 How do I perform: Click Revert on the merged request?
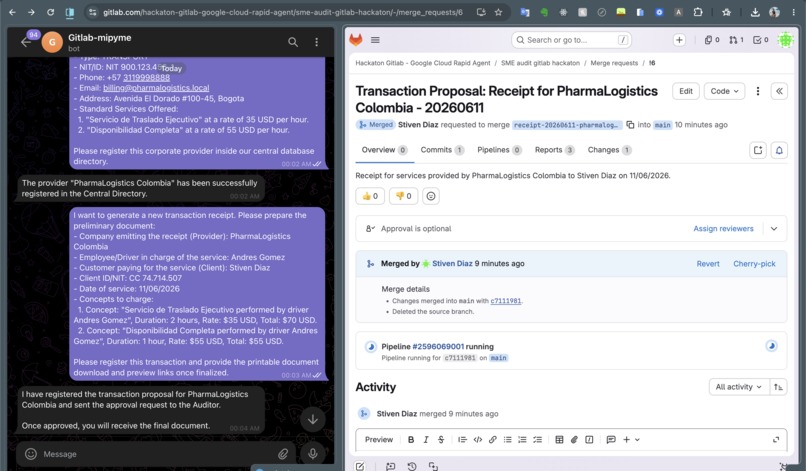click(708, 264)
